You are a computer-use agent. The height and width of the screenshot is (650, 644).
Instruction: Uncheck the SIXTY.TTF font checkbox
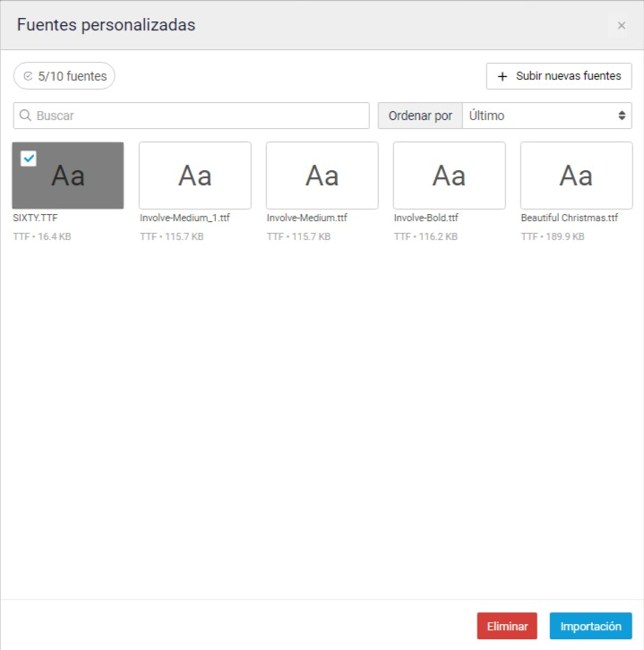(x=29, y=158)
